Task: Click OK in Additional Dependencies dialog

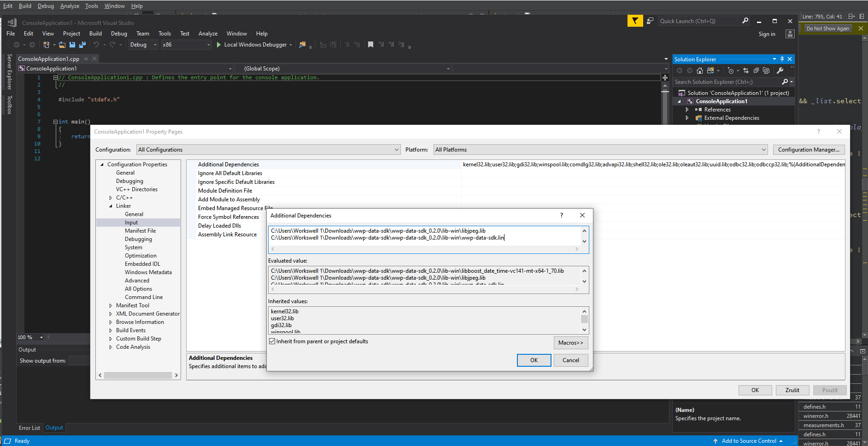Action: click(x=534, y=360)
